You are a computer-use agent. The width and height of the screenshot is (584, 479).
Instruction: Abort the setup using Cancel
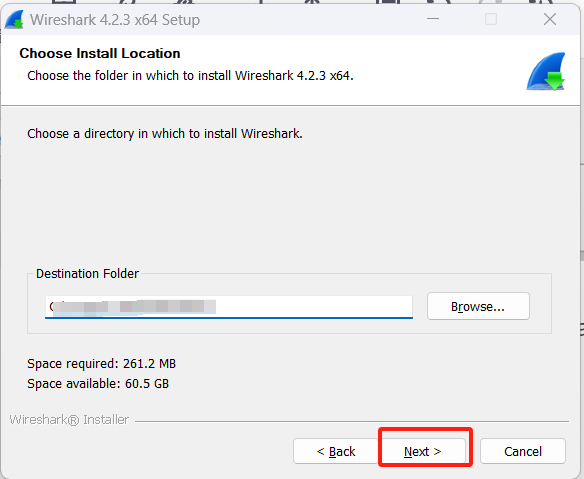523,451
